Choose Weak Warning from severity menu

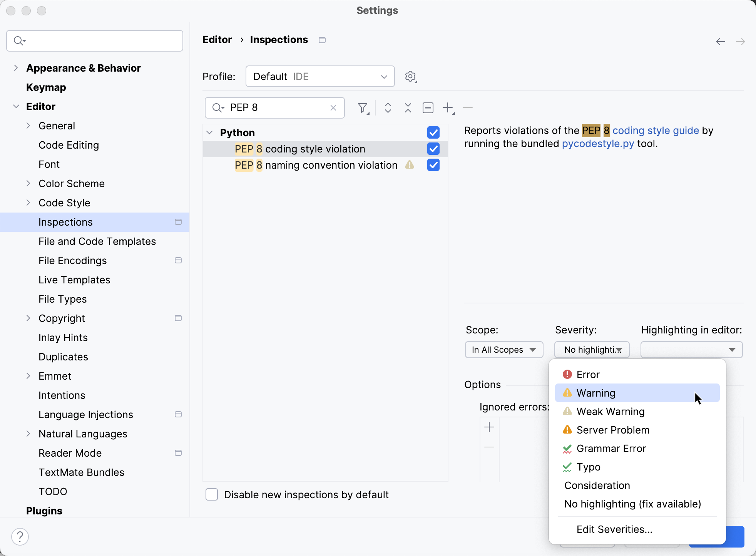coord(610,412)
